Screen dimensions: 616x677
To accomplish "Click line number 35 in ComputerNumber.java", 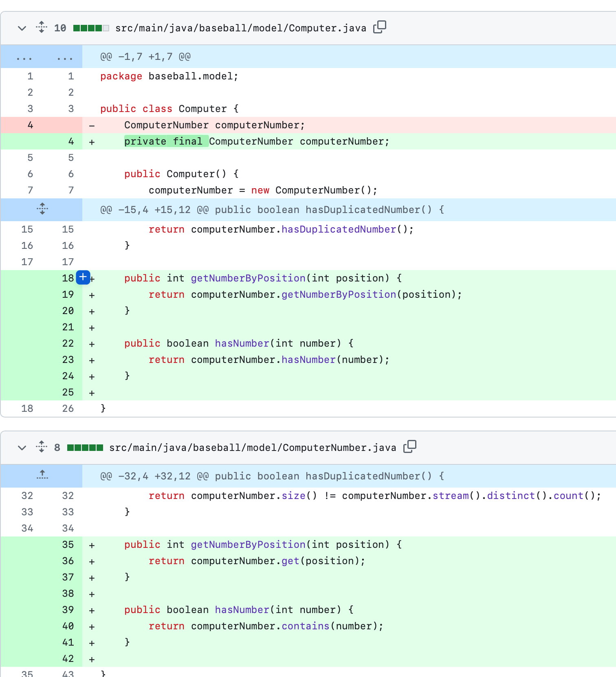I will click(68, 545).
